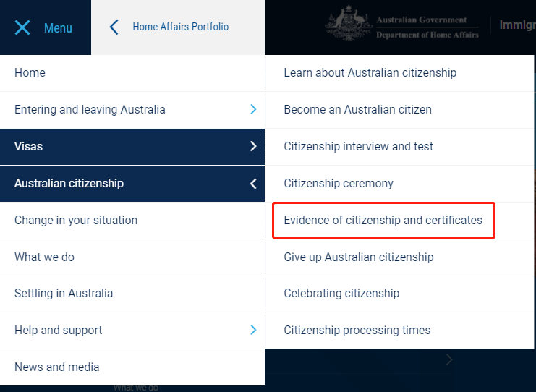Image resolution: width=536 pixels, height=392 pixels.
Task: Click Evidence of citizenship and certificates
Action: pyautogui.click(x=383, y=221)
